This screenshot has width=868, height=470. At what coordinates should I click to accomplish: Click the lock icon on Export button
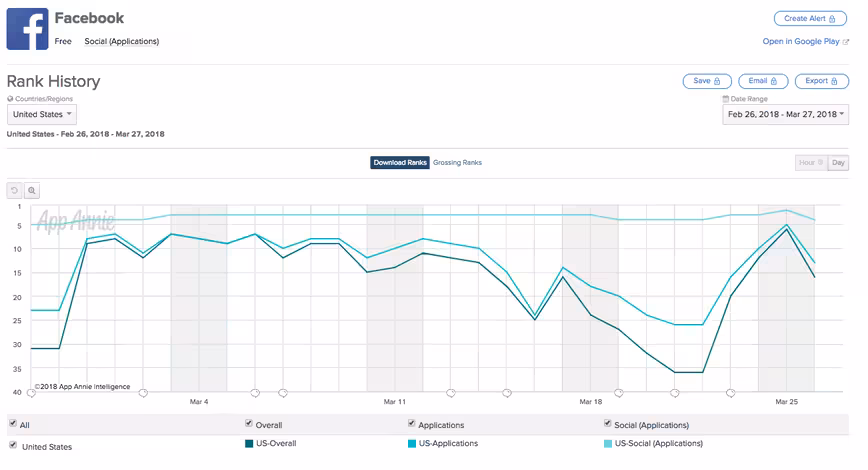click(x=834, y=81)
